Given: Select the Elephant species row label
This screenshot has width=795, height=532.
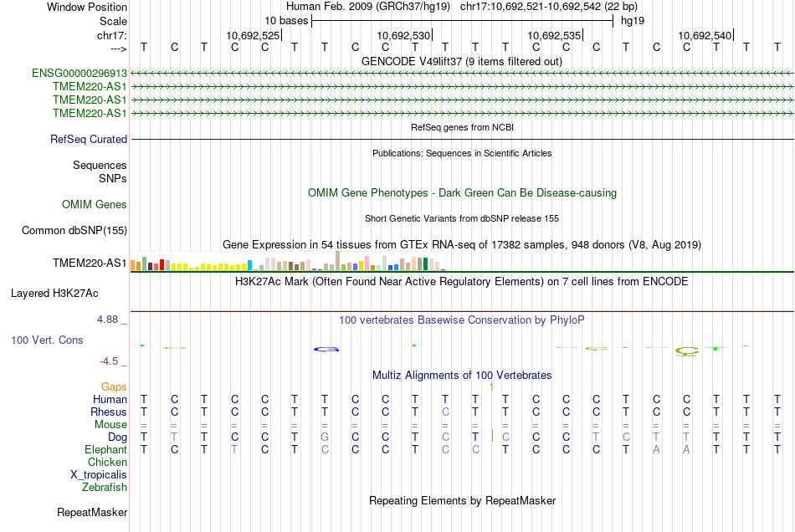Looking at the screenshot, I should [x=106, y=450].
